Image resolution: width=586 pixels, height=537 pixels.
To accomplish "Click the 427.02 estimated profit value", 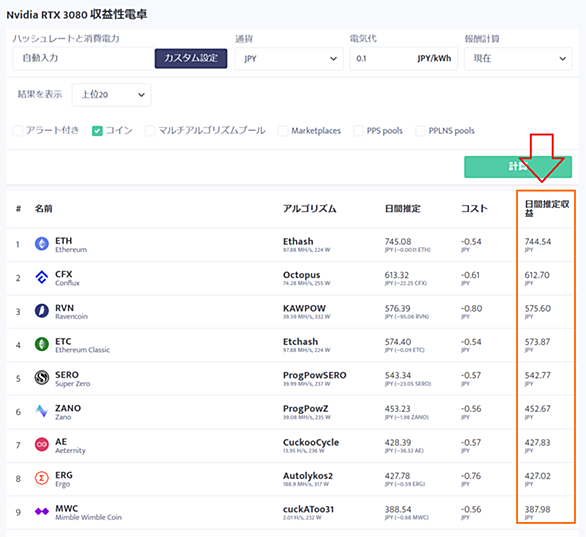I will pyautogui.click(x=537, y=476).
